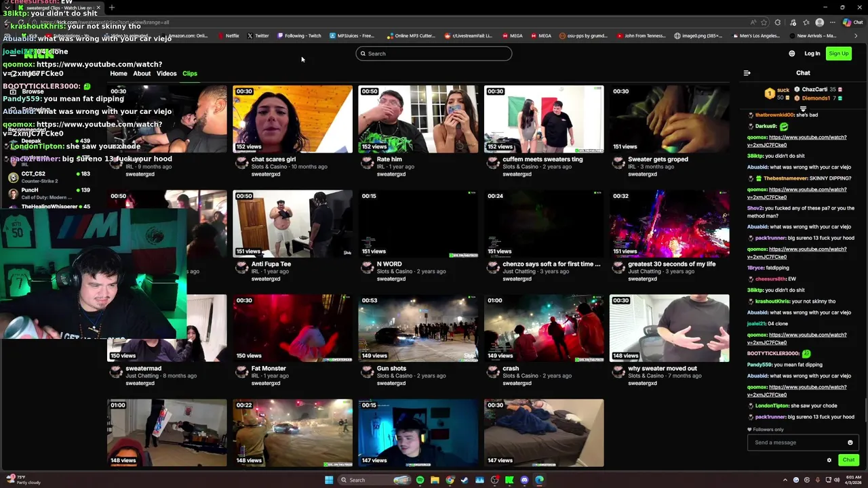Screen dimensions: 868x488
Task: Show hidden system tray icons
Action: pos(786,480)
